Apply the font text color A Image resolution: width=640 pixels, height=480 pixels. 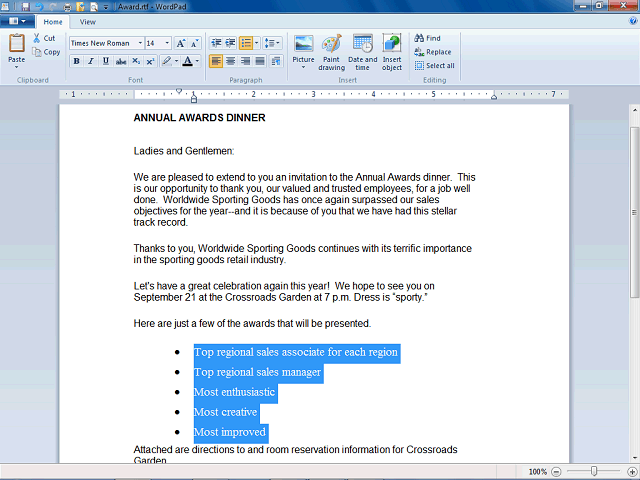[x=187, y=61]
